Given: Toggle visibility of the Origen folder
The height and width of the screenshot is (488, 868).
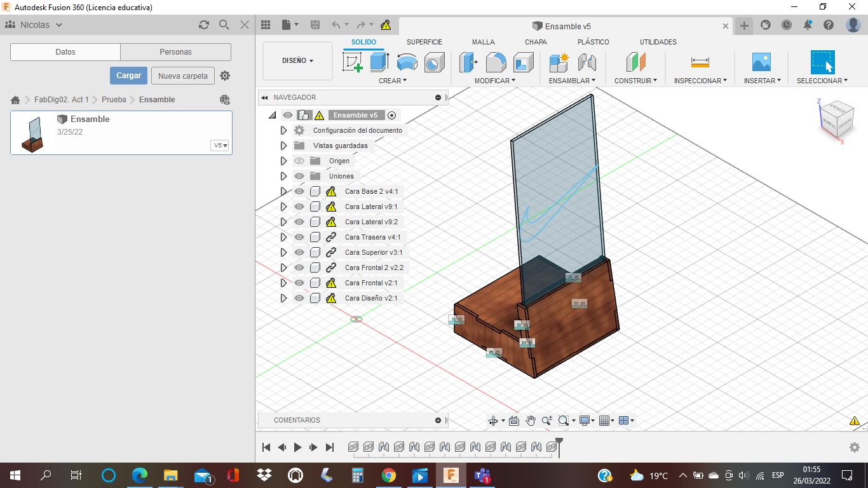Looking at the screenshot, I should tap(299, 161).
